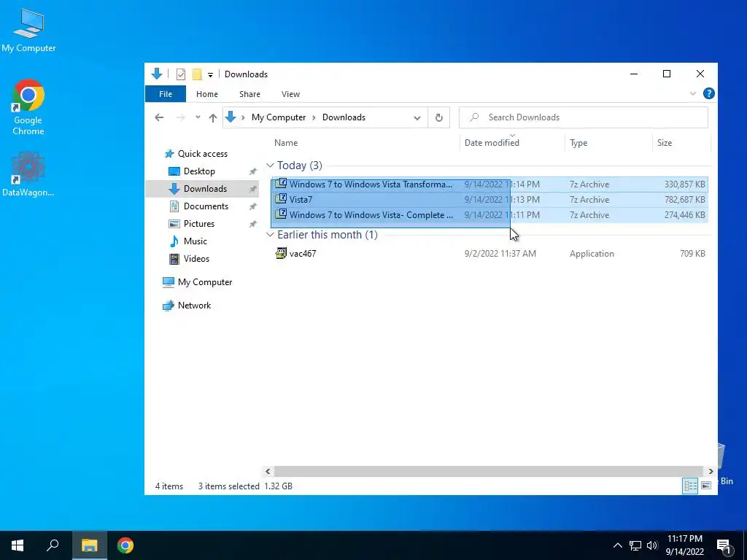Screen dimensions: 747x560
Task: Open the Customize Quick Access Toolbar dropdown
Action: pyautogui.click(x=210, y=75)
